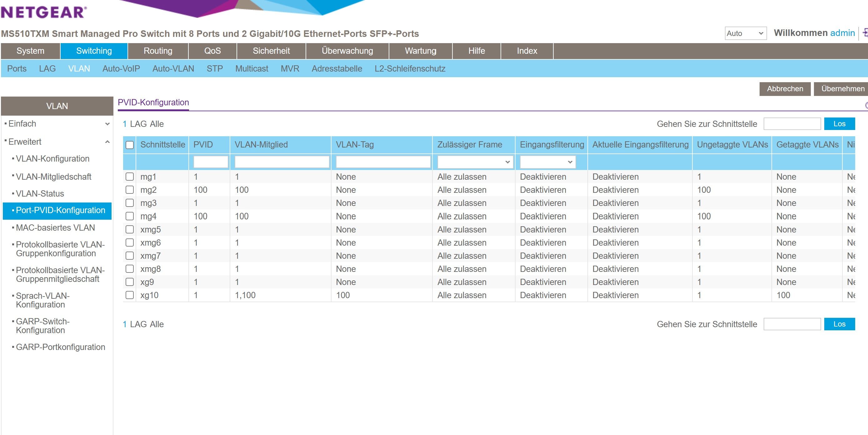This screenshot has width=868, height=435.
Task: Select the mg3 row checkbox
Action: point(130,203)
